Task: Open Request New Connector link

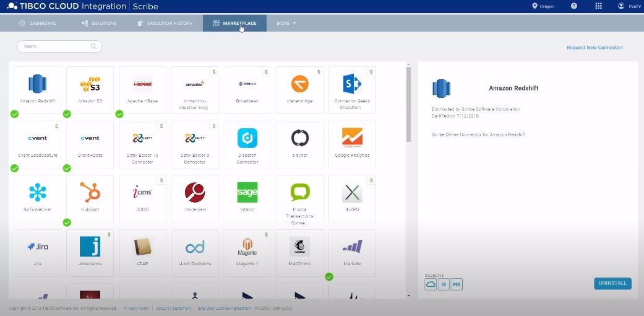Action: 595,48
